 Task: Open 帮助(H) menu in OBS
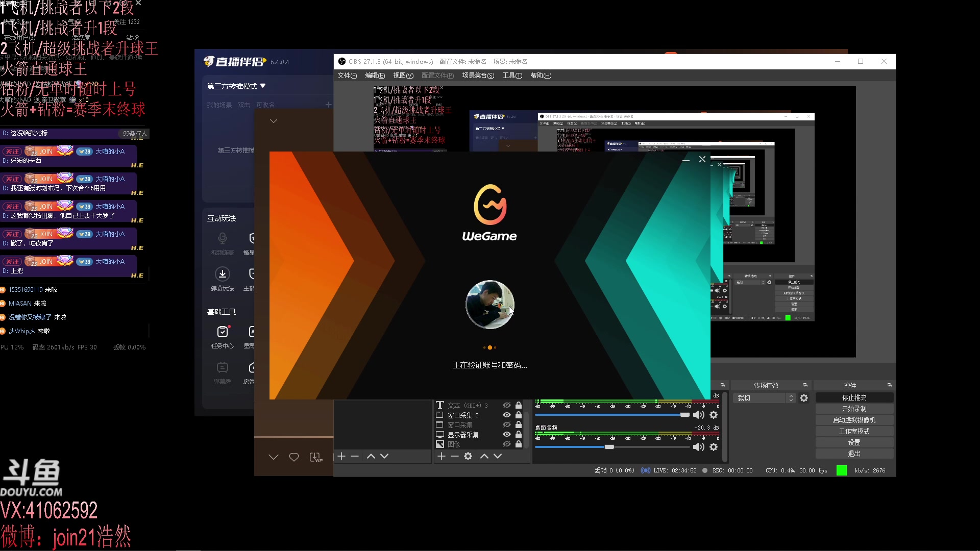(x=541, y=76)
